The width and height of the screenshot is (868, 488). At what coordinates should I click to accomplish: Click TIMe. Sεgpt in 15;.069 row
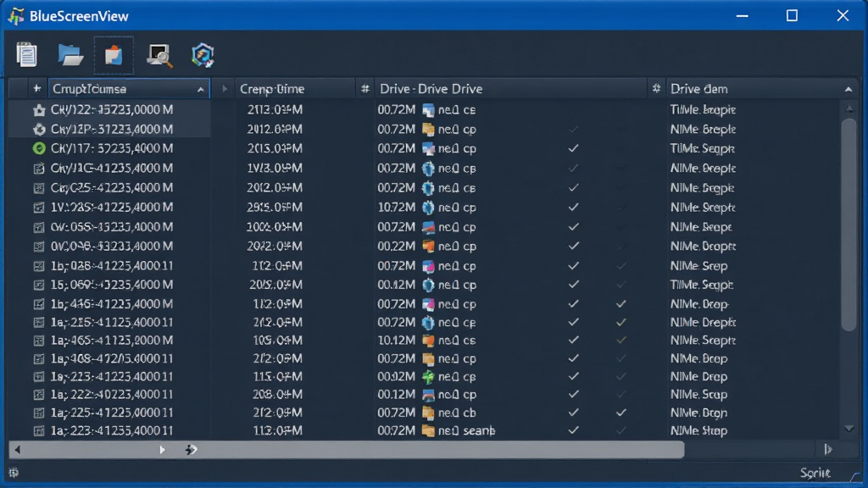701,285
